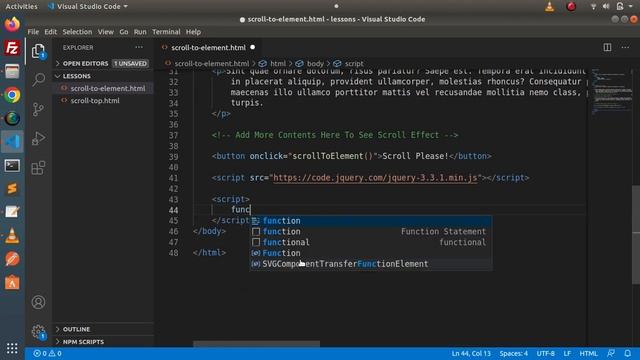
Task: Open the Explorer view in activity bar
Action: tap(38, 51)
